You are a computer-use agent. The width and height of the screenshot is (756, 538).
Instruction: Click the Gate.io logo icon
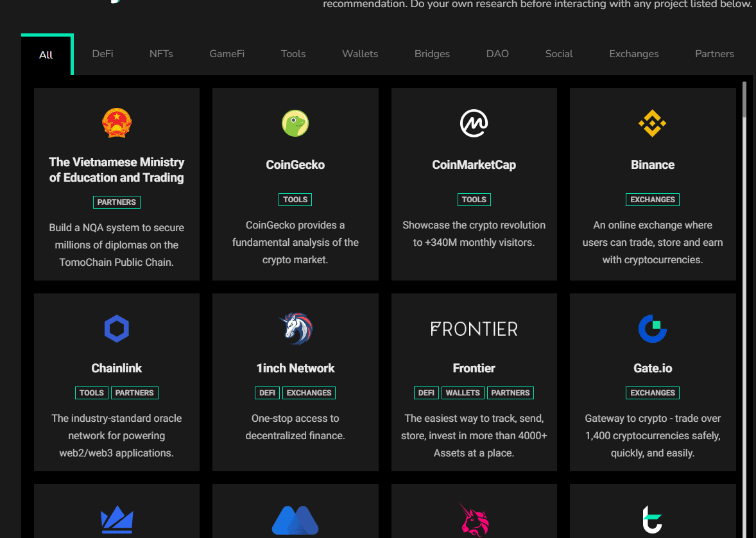(x=652, y=329)
